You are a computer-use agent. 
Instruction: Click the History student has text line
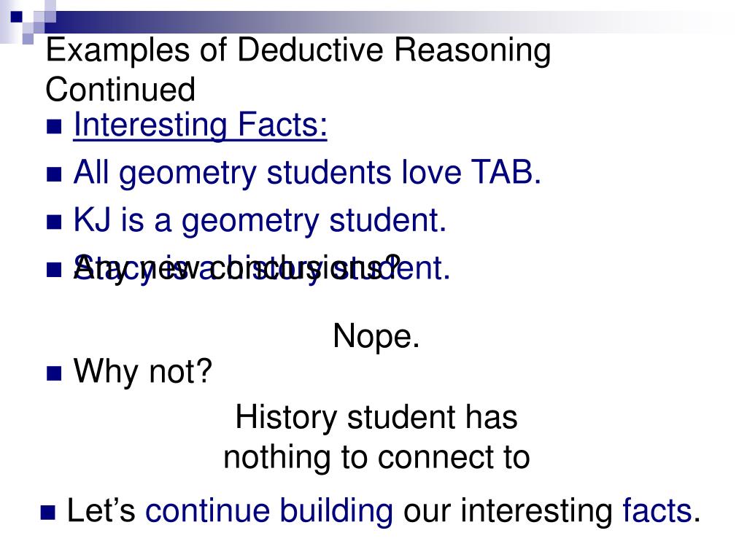tap(376, 417)
